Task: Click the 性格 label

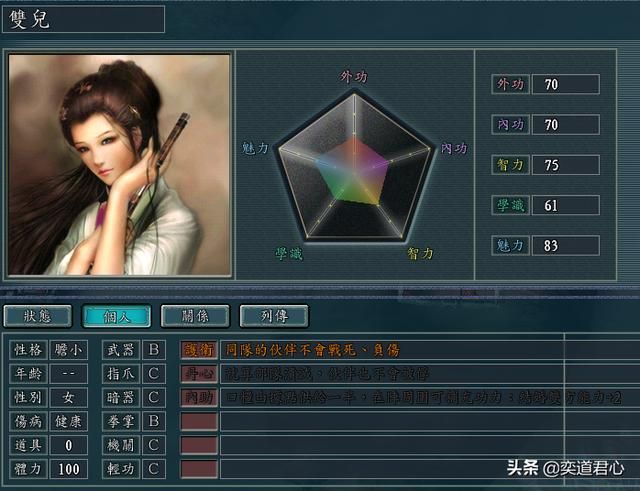Action: (28, 350)
